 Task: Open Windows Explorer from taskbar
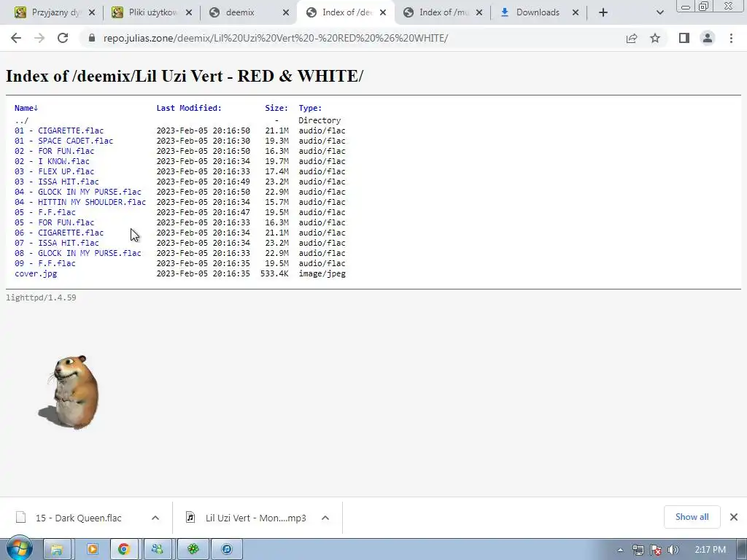(57, 550)
